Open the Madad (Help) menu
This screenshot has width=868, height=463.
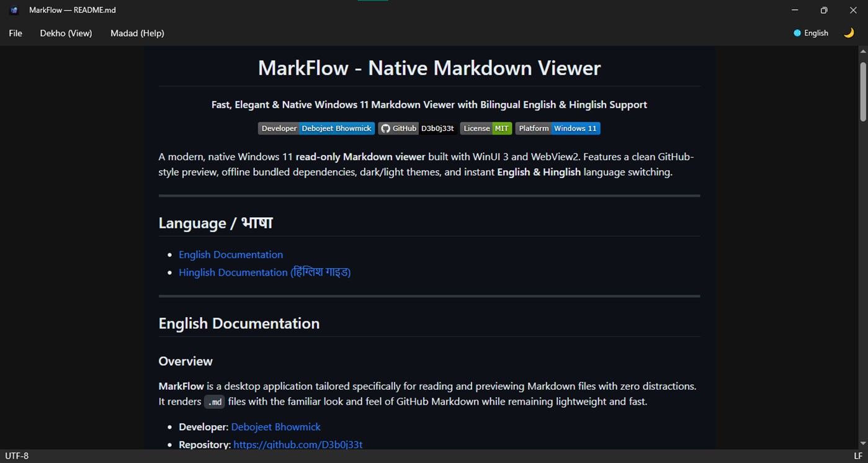click(x=137, y=33)
